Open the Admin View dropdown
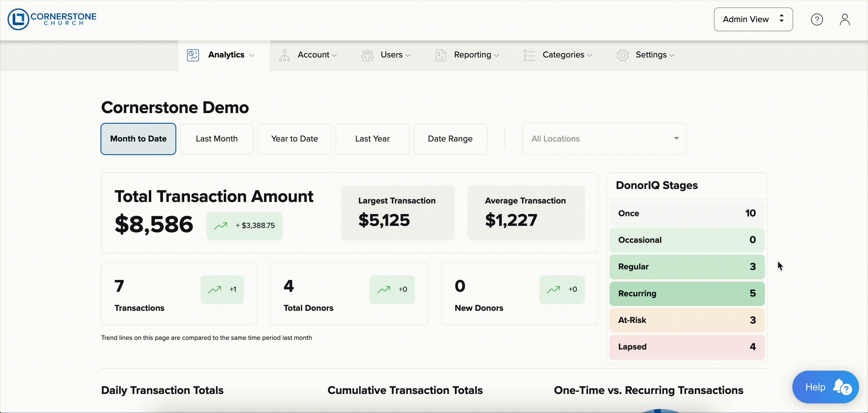This screenshot has height=413, width=868. point(753,20)
